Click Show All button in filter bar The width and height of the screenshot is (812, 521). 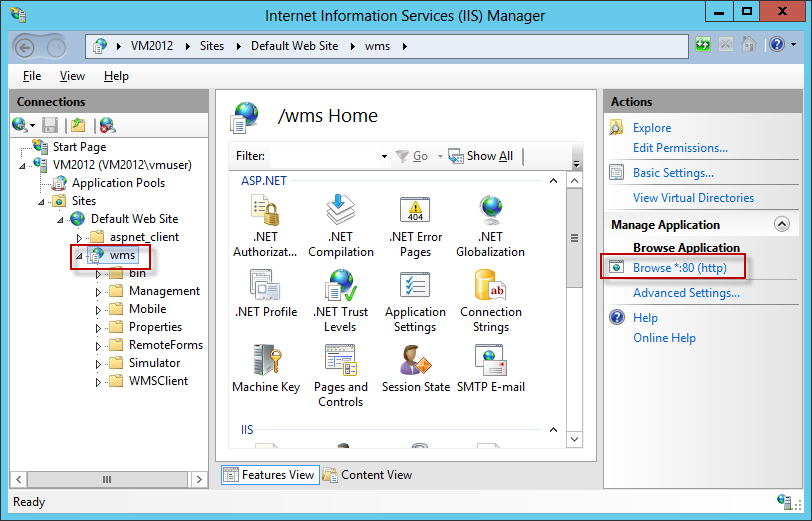(x=481, y=156)
